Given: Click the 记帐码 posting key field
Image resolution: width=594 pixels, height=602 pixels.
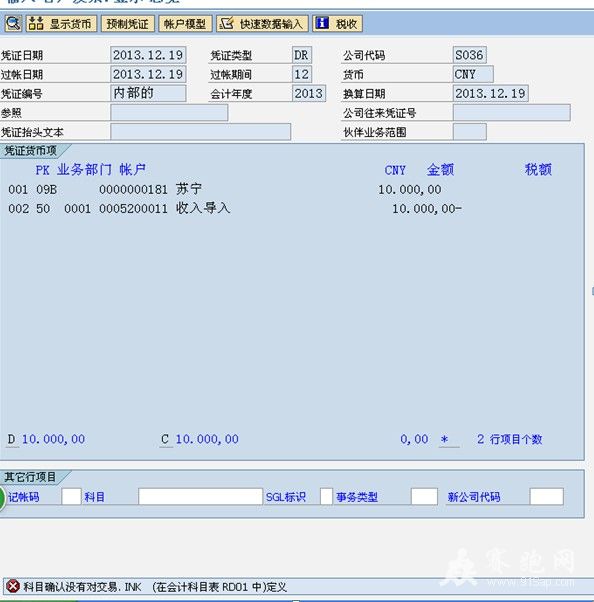Looking at the screenshot, I should pyautogui.click(x=71, y=496).
